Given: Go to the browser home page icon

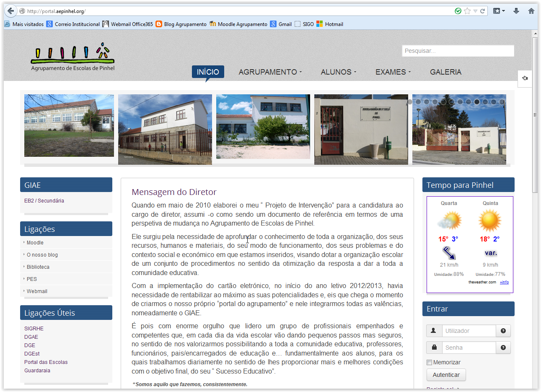Looking at the screenshot, I should tap(531, 11).
